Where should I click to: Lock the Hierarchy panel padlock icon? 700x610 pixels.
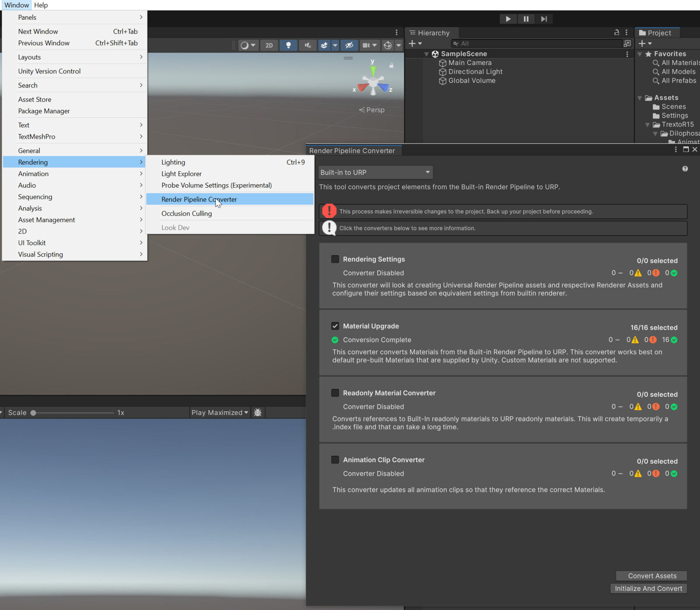[616, 32]
